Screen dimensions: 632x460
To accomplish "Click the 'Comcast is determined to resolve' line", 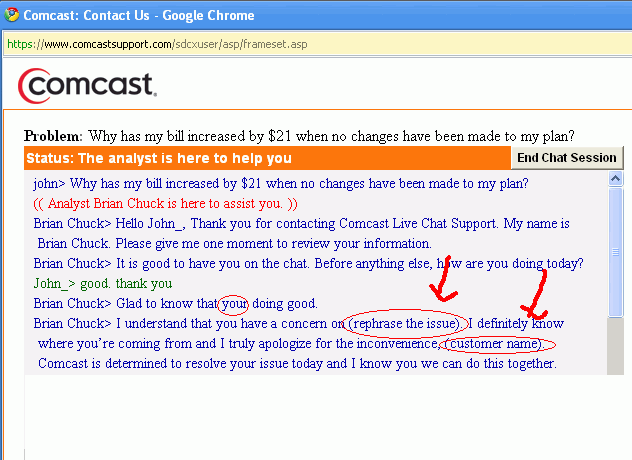I will click(297, 363).
